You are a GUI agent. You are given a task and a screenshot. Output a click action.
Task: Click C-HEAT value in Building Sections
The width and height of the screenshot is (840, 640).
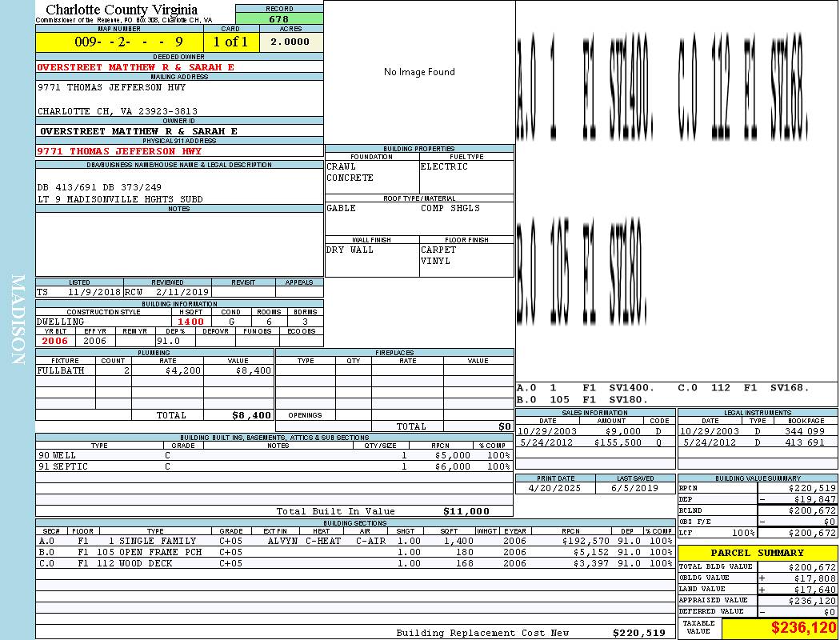pos(323,541)
